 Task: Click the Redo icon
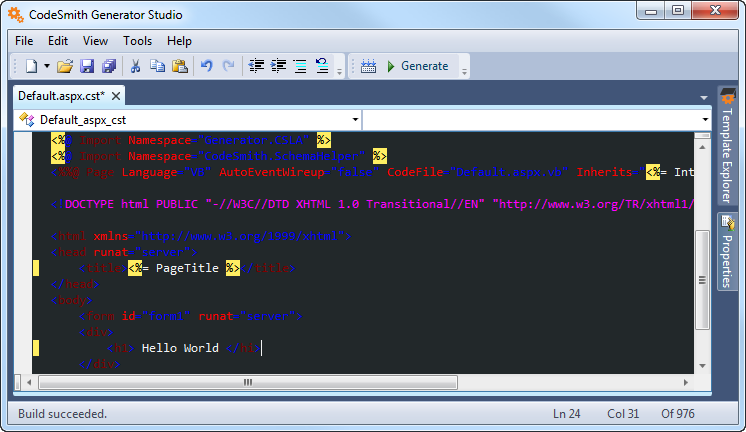[x=229, y=66]
